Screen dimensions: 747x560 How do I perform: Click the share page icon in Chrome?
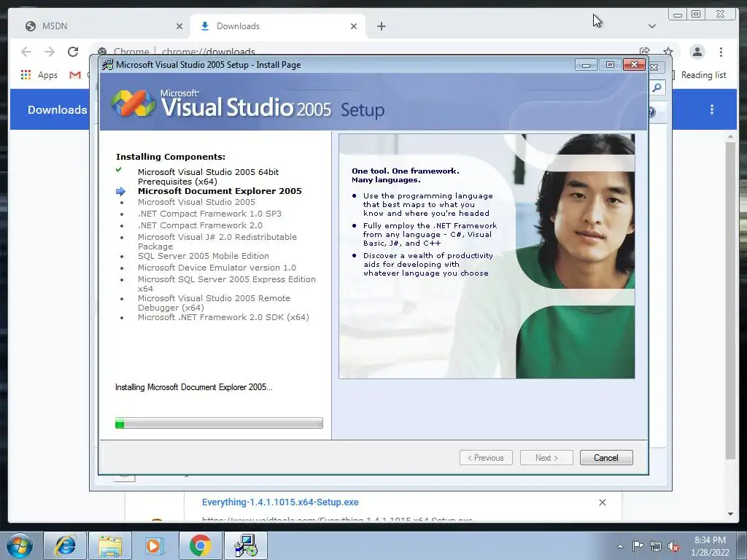click(x=645, y=52)
